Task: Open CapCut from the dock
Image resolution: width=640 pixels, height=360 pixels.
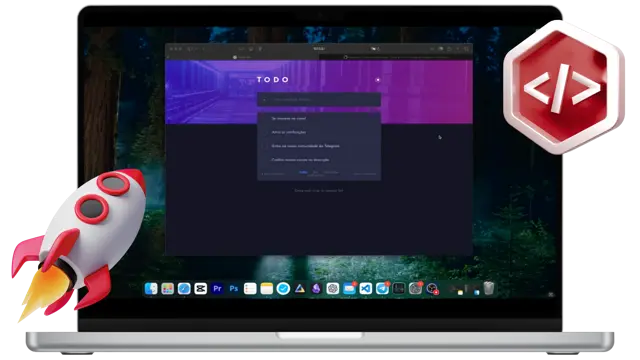Action: point(200,289)
